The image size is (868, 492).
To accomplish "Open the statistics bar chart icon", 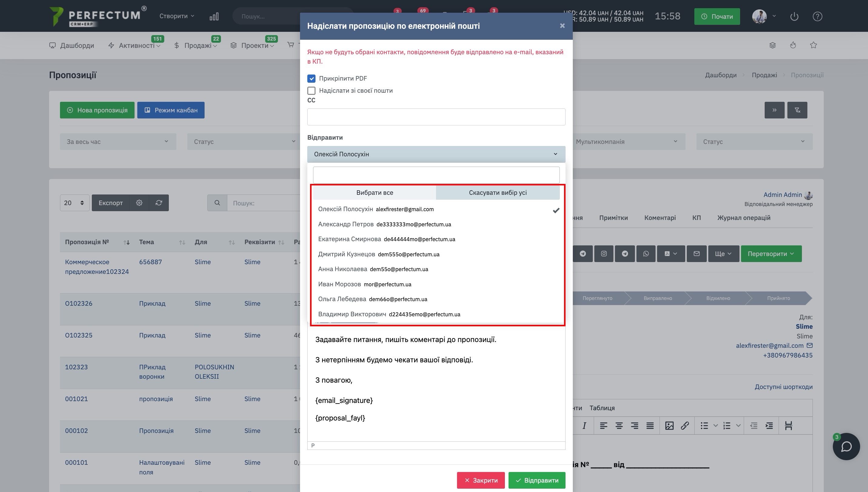I will pos(214,16).
